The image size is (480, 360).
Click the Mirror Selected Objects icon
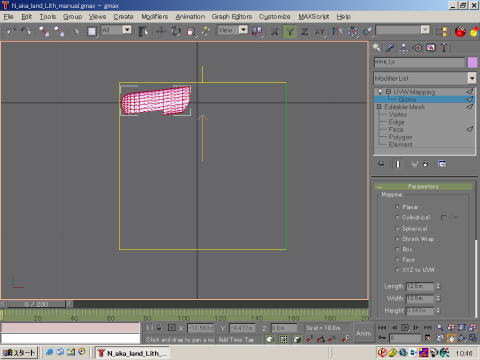[x=336, y=32]
